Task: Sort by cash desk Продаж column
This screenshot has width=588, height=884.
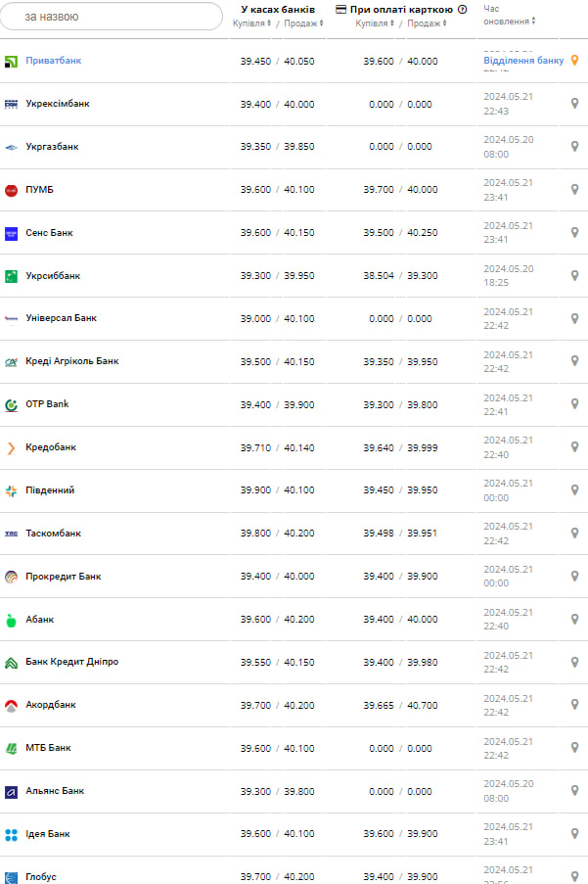Action: click(x=303, y=23)
